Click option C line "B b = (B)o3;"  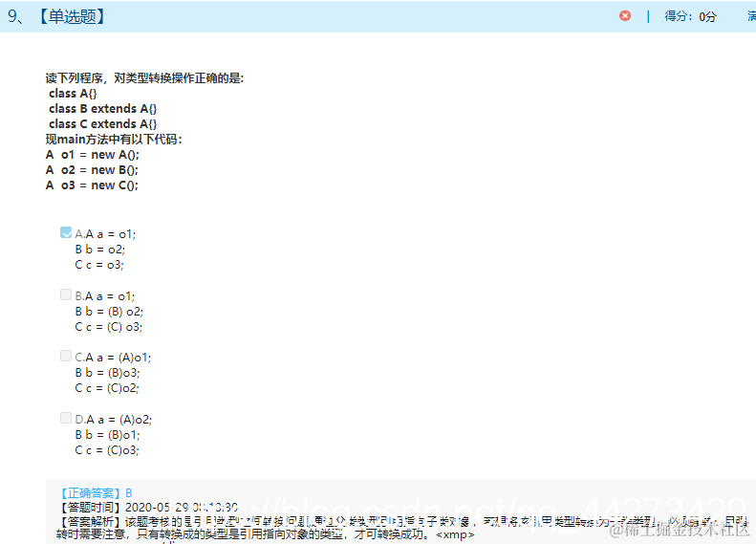click(107, 373)
